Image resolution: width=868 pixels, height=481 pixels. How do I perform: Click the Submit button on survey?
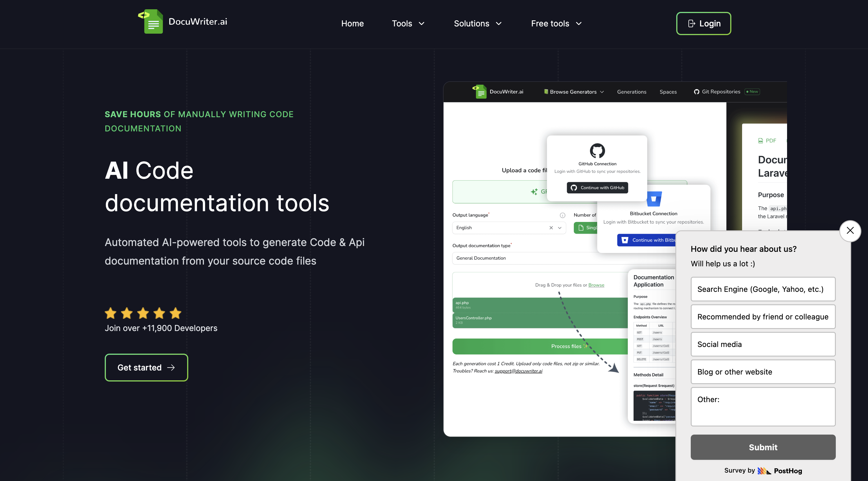(x=763, y=447)
